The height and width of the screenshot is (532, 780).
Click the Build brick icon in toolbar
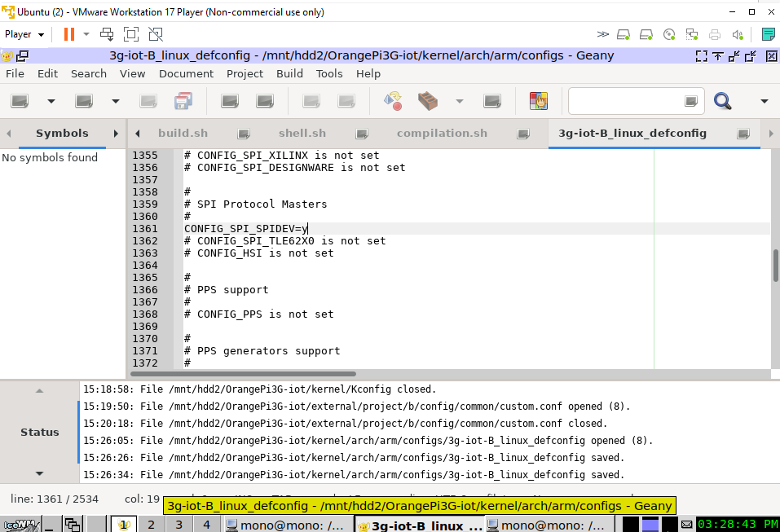(427, 101)
